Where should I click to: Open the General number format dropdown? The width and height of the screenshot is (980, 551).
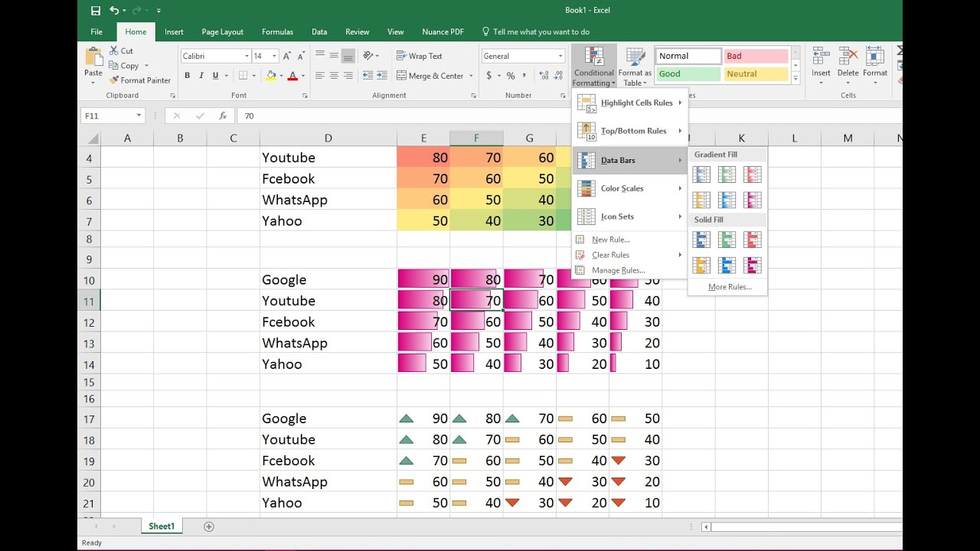click(560, 56)
